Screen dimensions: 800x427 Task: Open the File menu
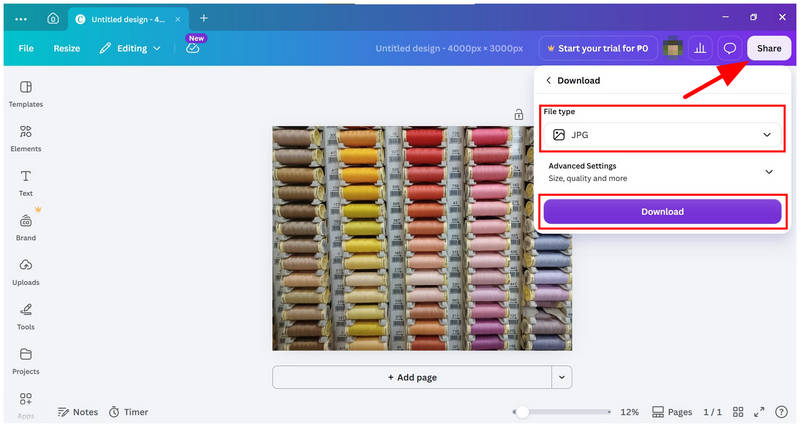pos(26,48)
